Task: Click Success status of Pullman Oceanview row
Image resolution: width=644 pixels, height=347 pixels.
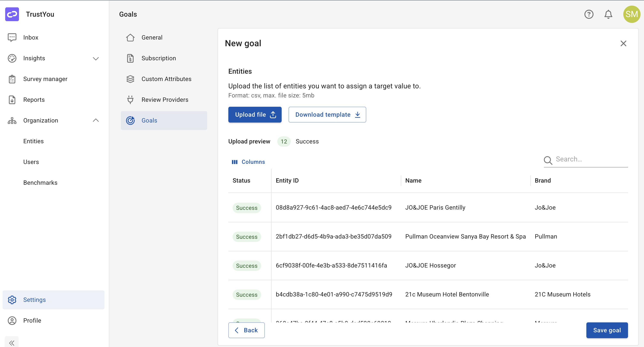Action: (x=246, y=237)
